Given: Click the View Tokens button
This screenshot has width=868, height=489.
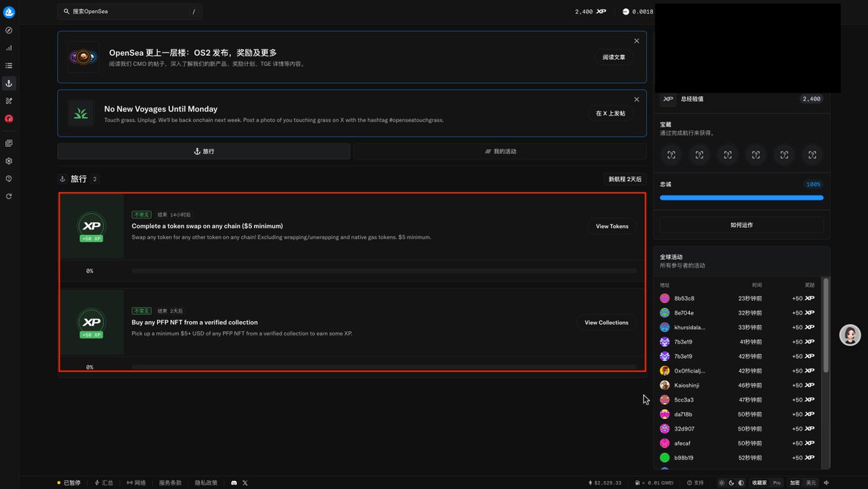Looking at the screenshot, I should [x=612, y=226].
